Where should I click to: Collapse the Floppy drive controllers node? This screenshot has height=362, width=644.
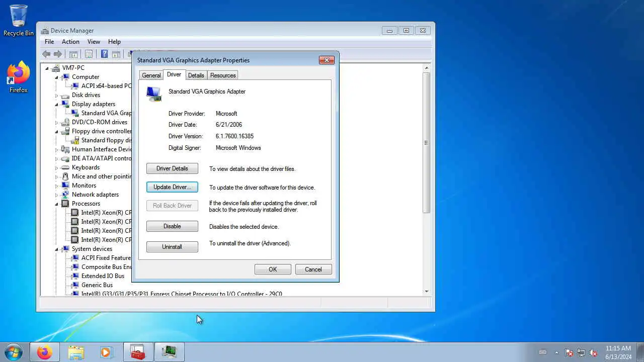coord(56,132)
